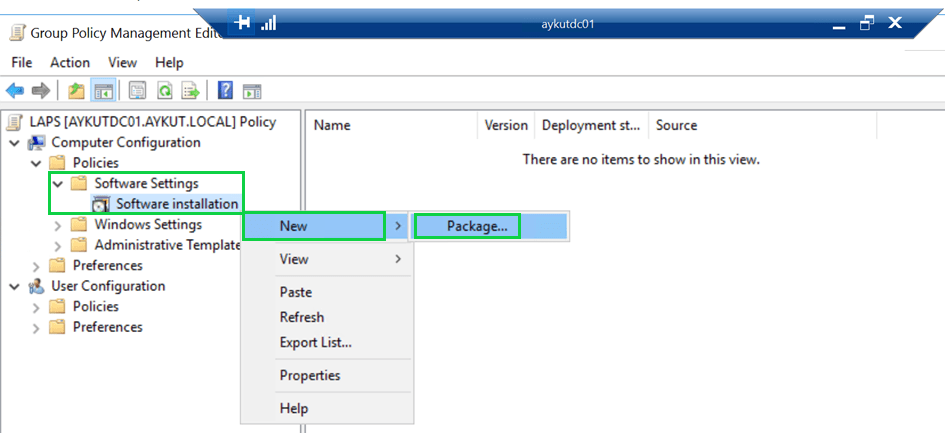Image resolution: width=945 pixels, height=433 pixels.
Task: Expand the Preferences node under User Configuration
Action: click(x=37, y=327)
